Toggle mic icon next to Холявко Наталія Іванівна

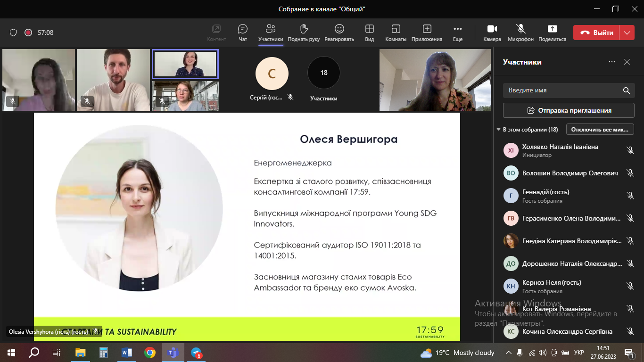(630, 150)
